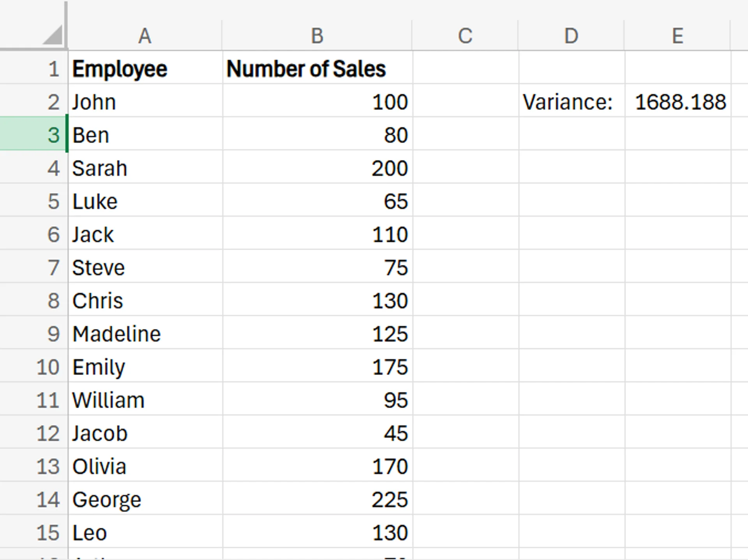
Task: Click the cell containing George
Action: click(x=144, y=499)
